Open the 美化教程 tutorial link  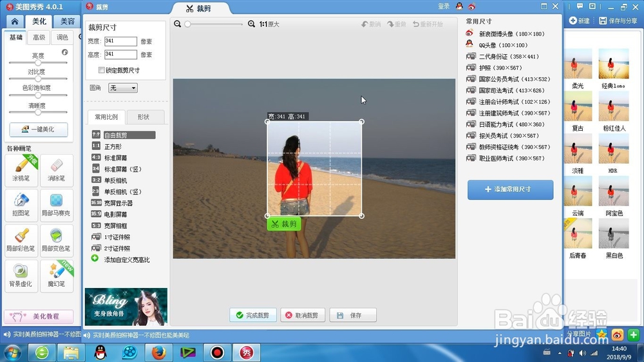point(39,316)
